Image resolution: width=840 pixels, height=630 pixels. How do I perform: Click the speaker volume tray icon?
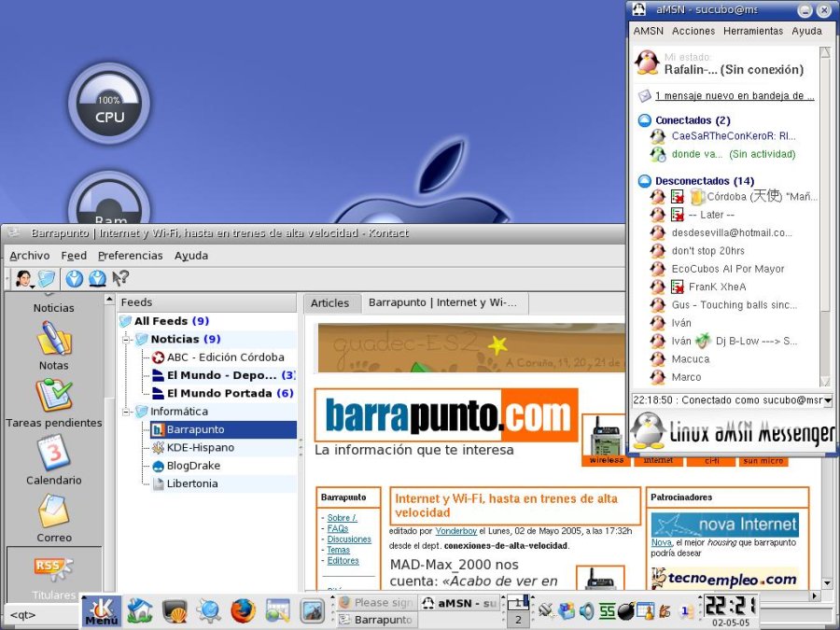click(x=587, y=610)
